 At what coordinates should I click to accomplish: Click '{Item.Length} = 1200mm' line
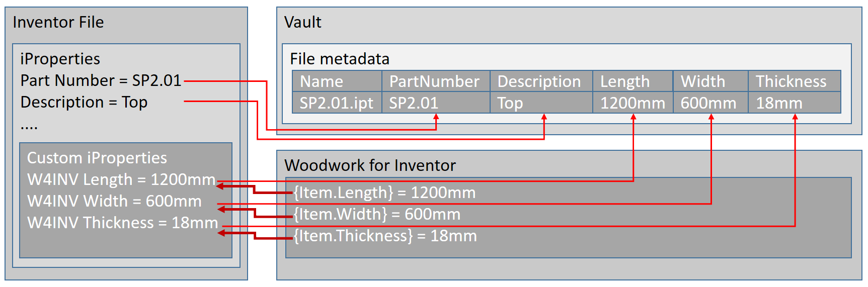(x=384, y=193)
